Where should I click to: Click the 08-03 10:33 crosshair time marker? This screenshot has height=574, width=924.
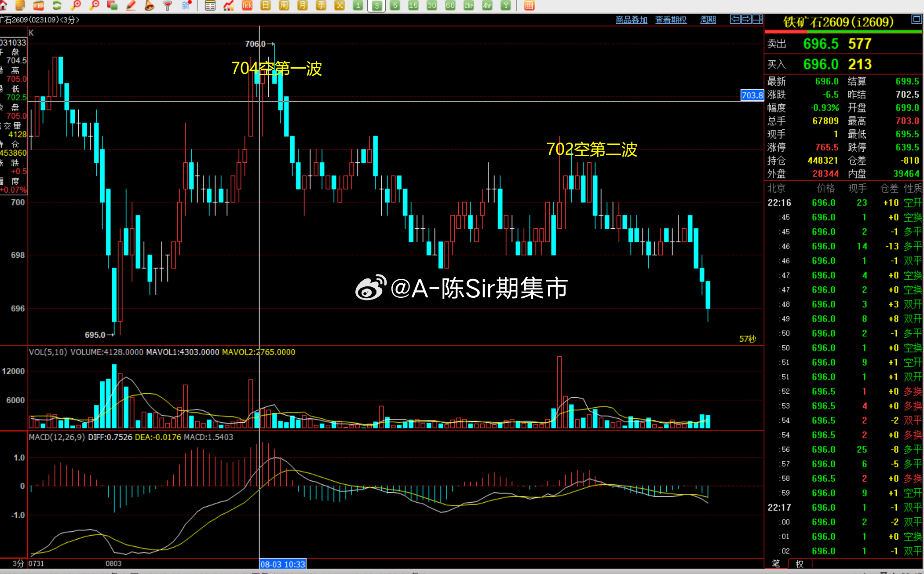(282, 564)
